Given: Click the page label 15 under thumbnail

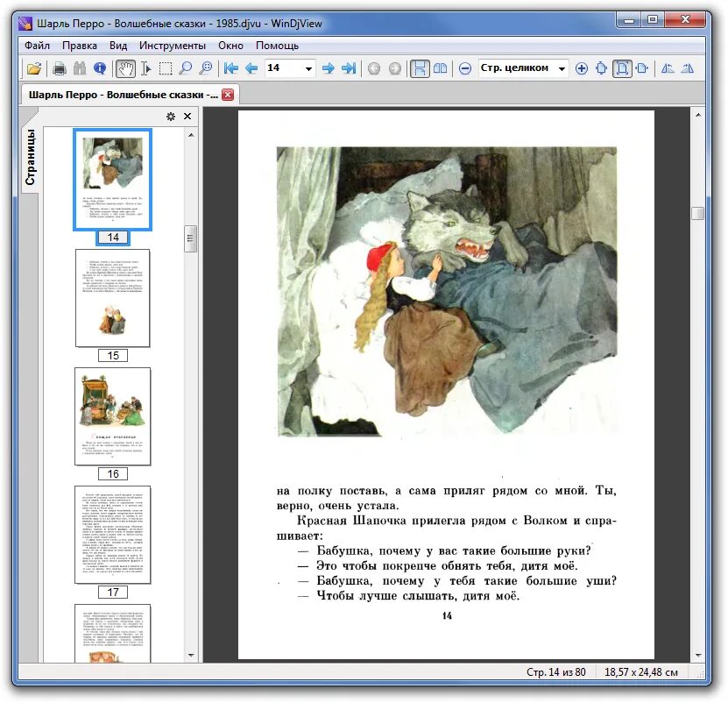Looking at the screenshot, I should point(113,356).
